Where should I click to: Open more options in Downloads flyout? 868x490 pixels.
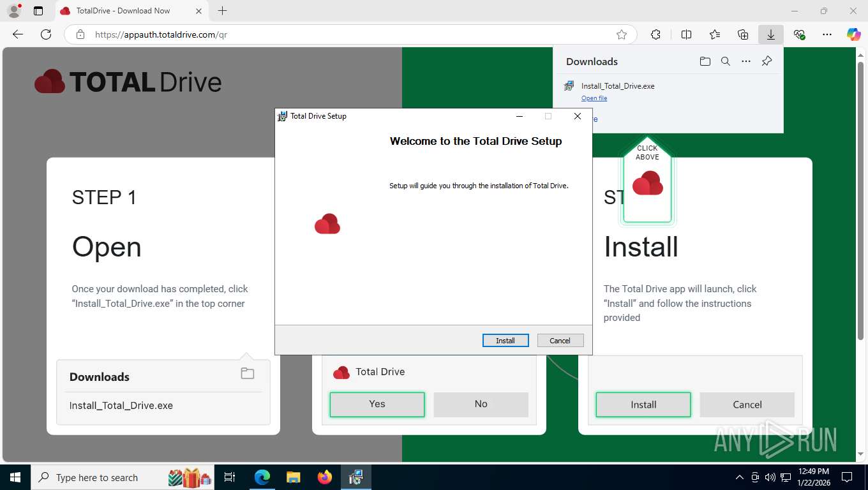point(746,61)
